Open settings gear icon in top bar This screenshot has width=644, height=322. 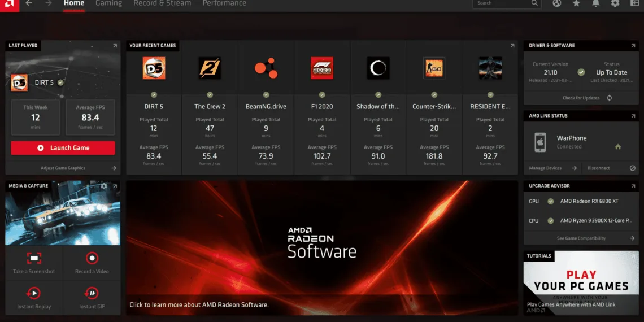615,3
